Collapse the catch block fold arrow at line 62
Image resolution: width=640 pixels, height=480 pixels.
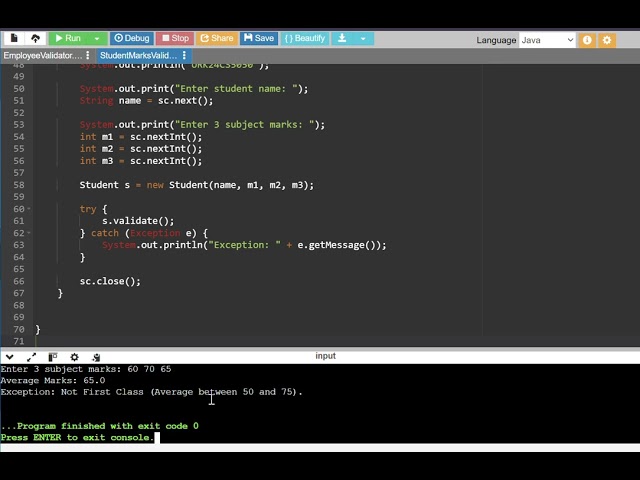29,233
